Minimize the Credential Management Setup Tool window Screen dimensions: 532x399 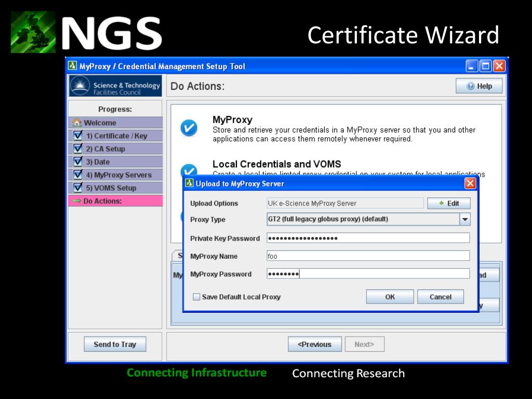point(472,66)
